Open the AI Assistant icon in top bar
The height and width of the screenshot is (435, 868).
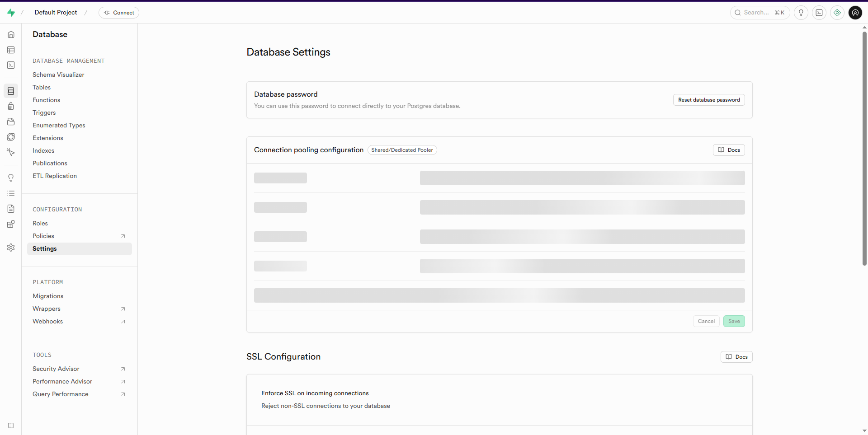click(x=837, y=13)
